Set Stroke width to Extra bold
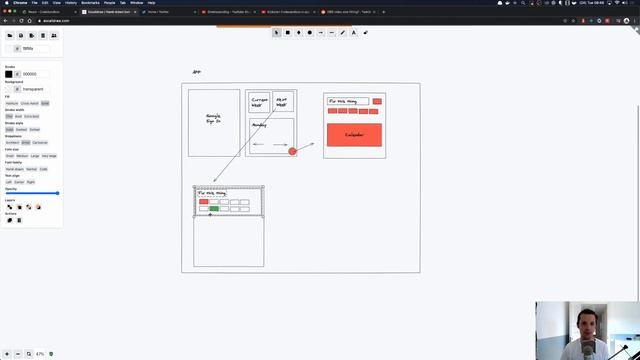The width and height of the screenshot is (640, 360). pyautogui.click(x=31, y=116)
